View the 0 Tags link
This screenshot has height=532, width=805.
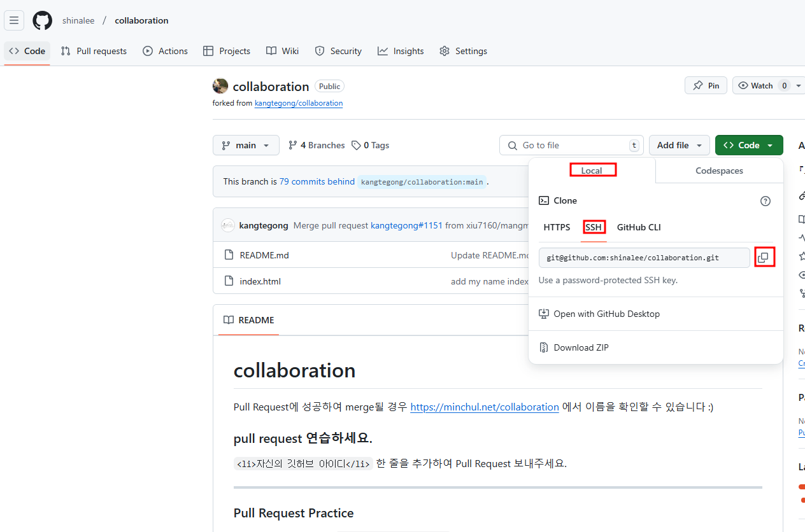371,145
